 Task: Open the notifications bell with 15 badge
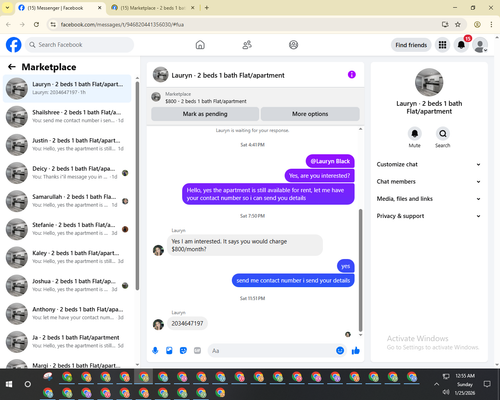(461, 45)
